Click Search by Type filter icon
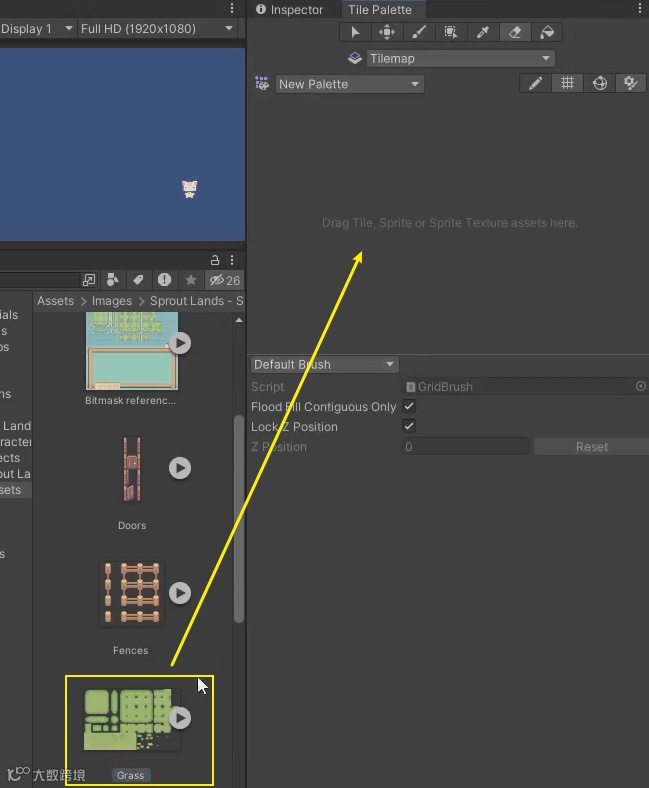The height and width of the screenshot is (788, 649). tap(113, 280)
